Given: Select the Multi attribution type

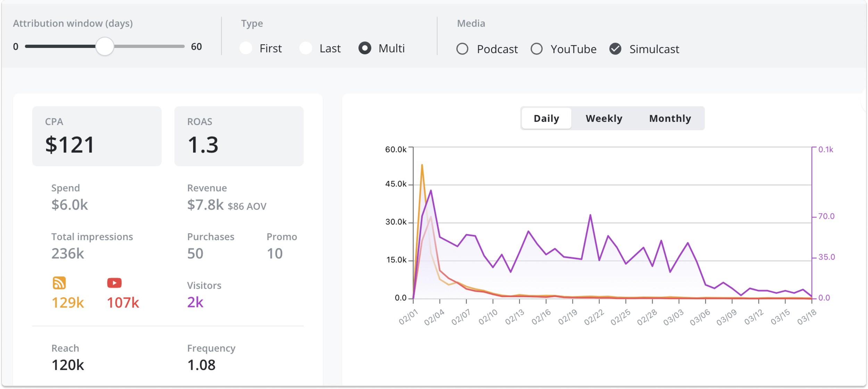Looking at the screenshot, I should pos(365,49).
